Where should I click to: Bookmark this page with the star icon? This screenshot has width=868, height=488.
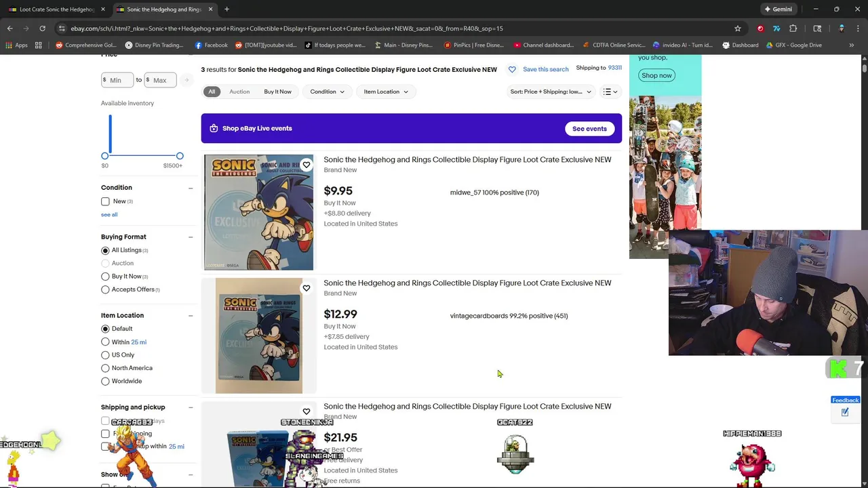(x=738, y=28)
